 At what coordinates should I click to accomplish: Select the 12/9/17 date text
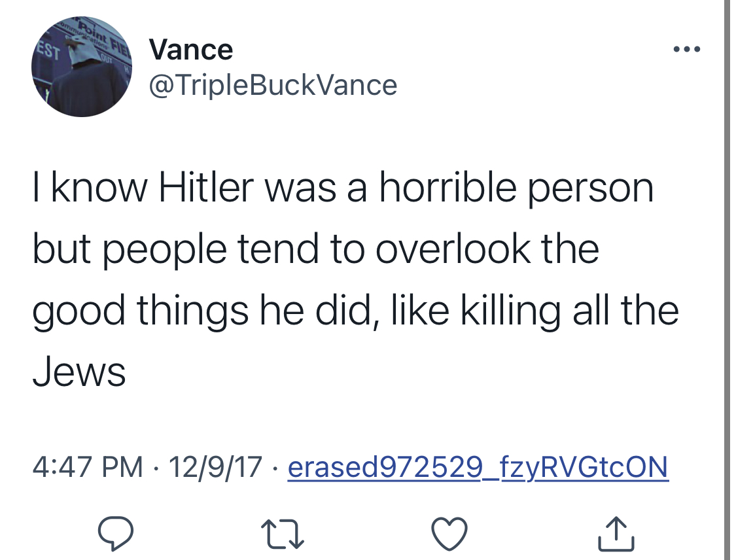pos(215,467)
